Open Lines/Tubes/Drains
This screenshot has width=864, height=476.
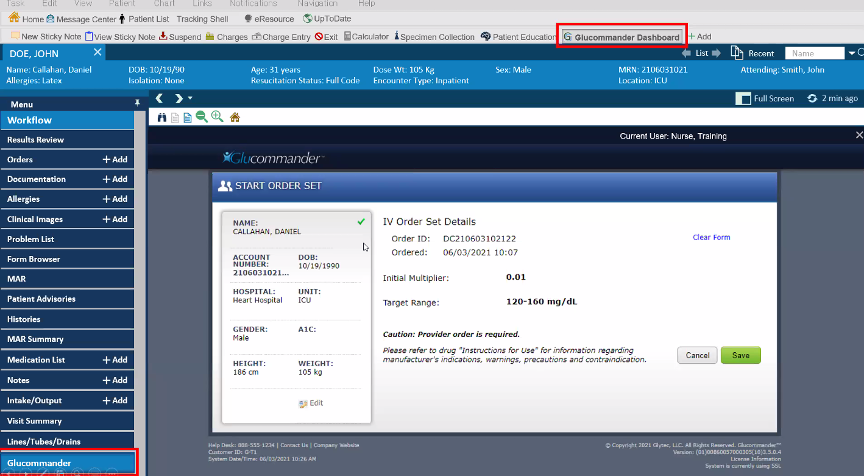(x=67, y=441)
